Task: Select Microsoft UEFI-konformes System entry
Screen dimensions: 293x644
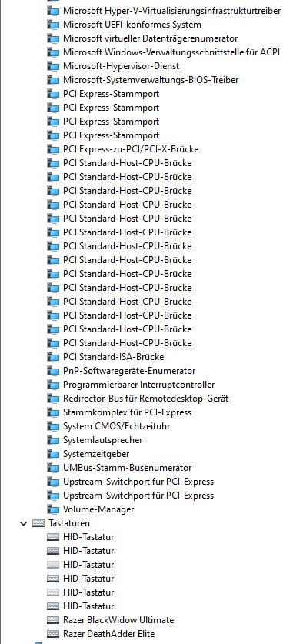Action: tap(132, 25)
